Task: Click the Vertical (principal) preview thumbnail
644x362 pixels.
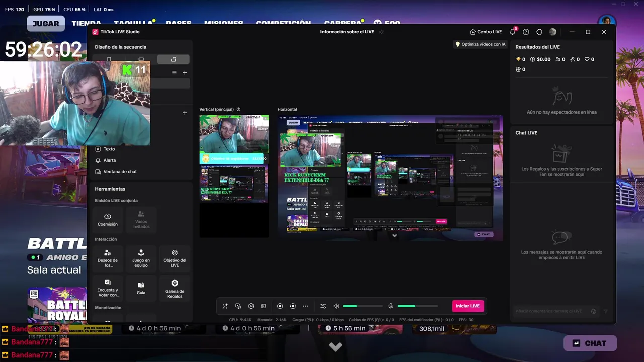Action: click(234, 176)
